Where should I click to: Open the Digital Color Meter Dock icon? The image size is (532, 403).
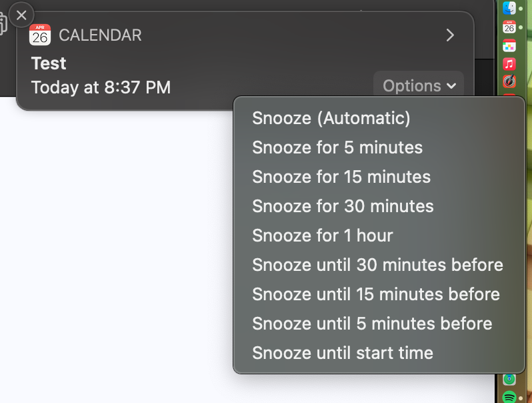(509, 81)
